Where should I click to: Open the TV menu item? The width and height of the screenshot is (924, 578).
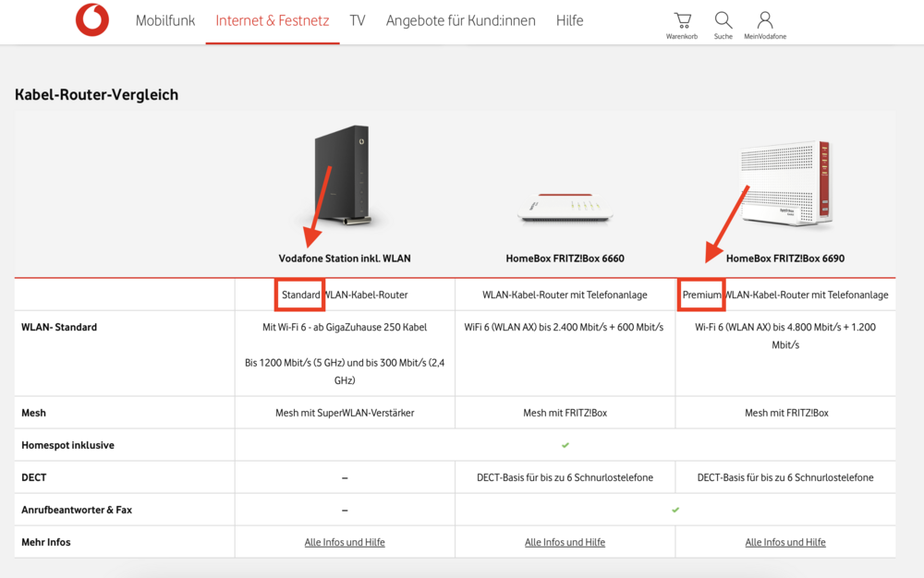(x=357, y=20)
